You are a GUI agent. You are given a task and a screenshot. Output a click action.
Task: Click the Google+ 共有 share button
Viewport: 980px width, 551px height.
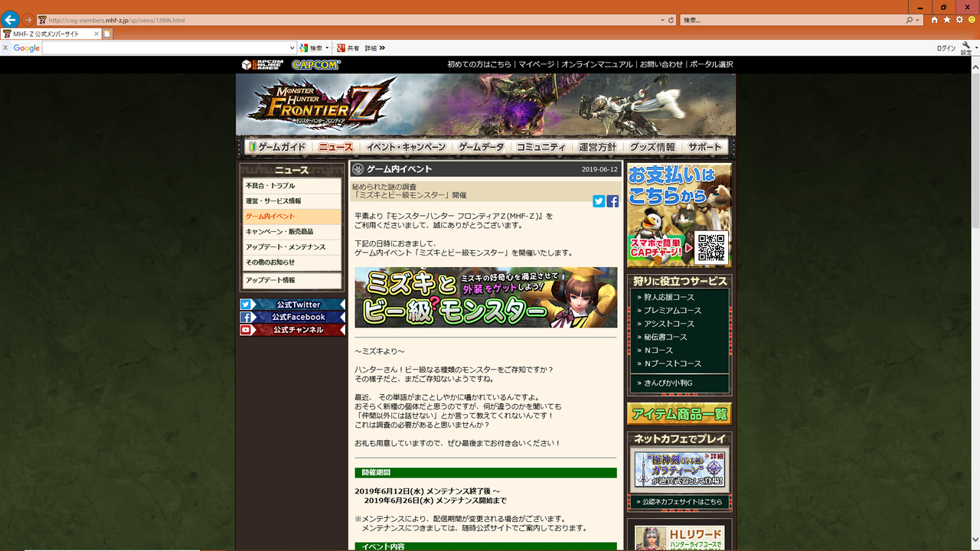point(348,47)
